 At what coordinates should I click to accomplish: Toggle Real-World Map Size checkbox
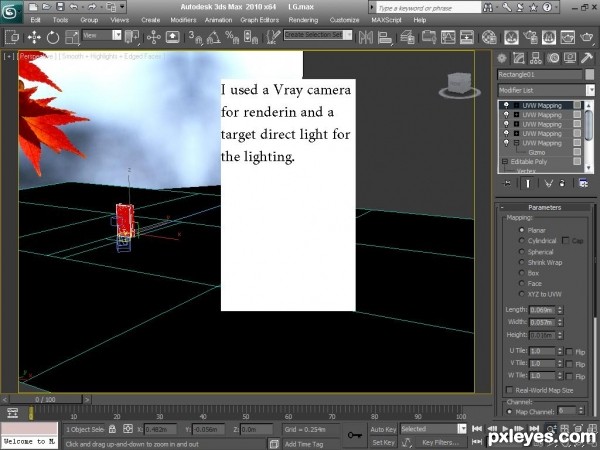click(509, 390)
